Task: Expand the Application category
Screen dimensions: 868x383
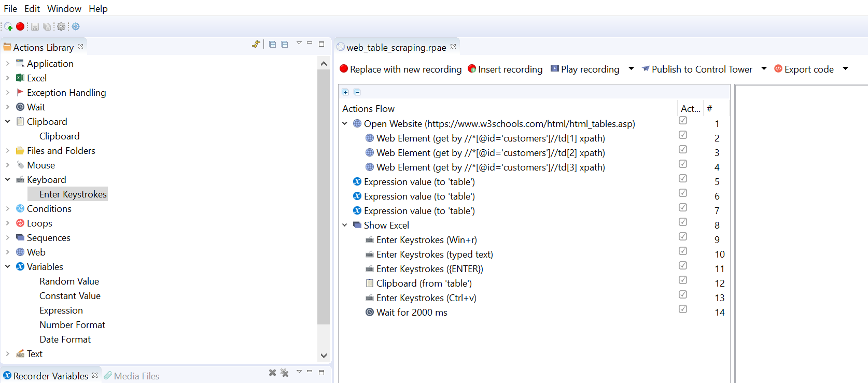Action: click(7, 63)
